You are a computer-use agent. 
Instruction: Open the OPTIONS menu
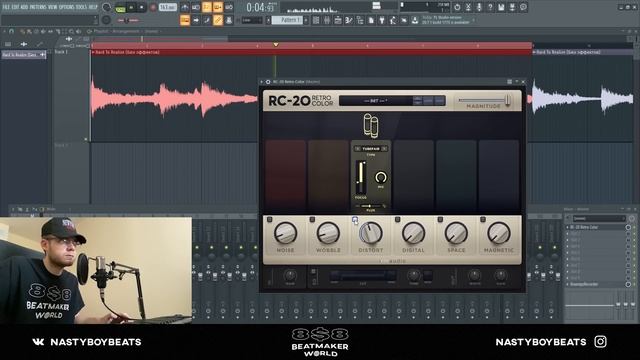click(67, 7)
